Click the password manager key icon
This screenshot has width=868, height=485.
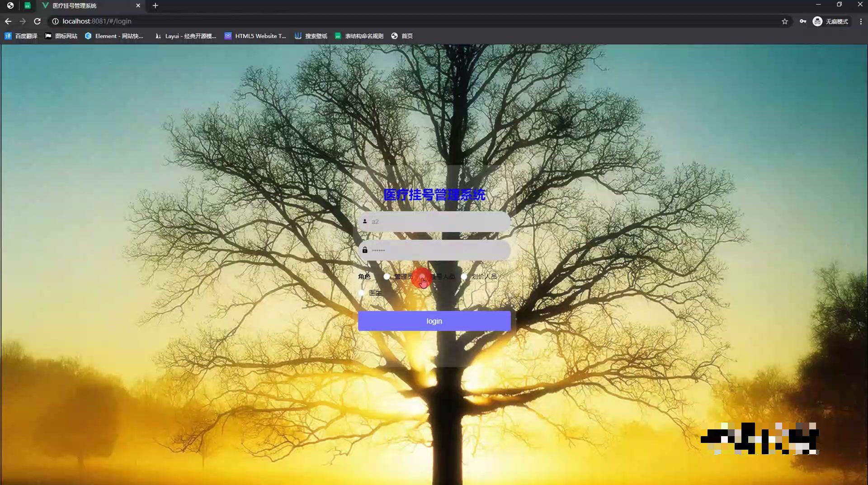803,21
